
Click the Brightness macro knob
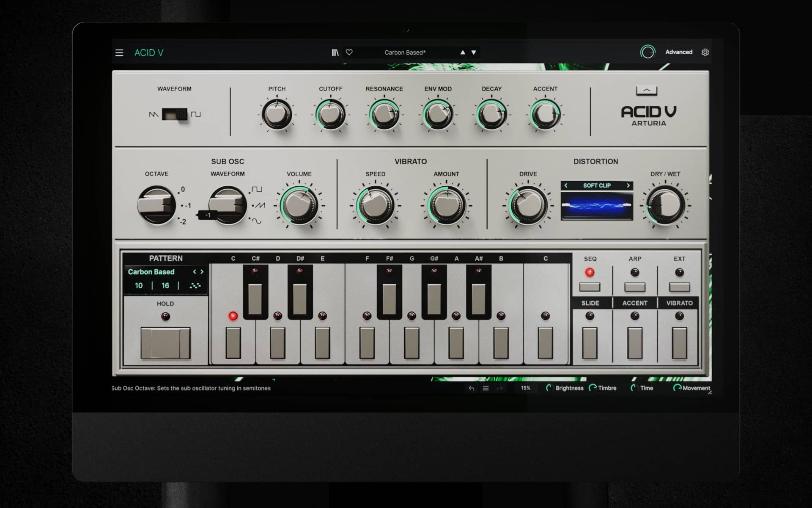coord(549,388)
